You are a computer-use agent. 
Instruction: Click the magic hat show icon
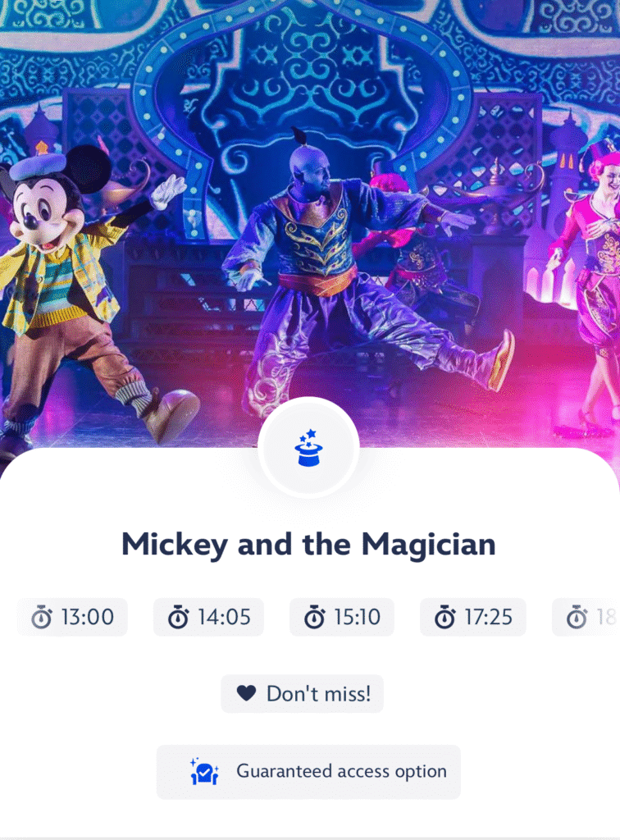tap(309, 448)
